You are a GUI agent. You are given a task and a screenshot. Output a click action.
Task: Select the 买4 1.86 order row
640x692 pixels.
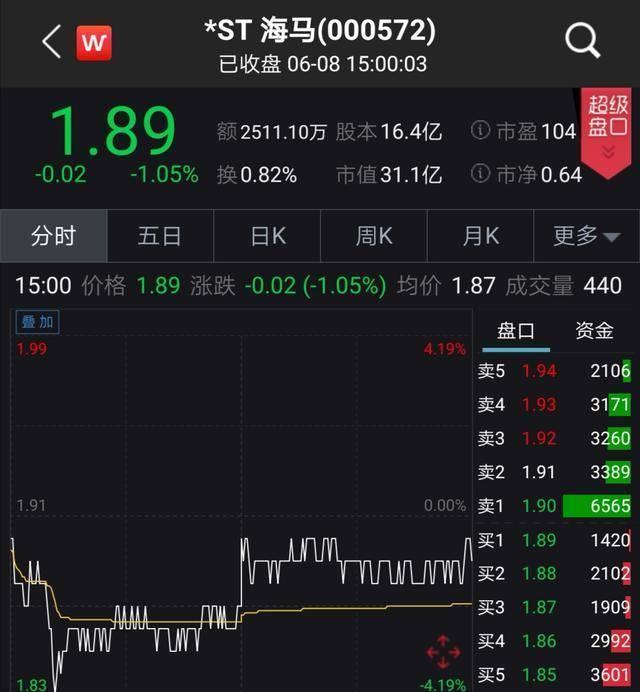[x=554, y=641]
